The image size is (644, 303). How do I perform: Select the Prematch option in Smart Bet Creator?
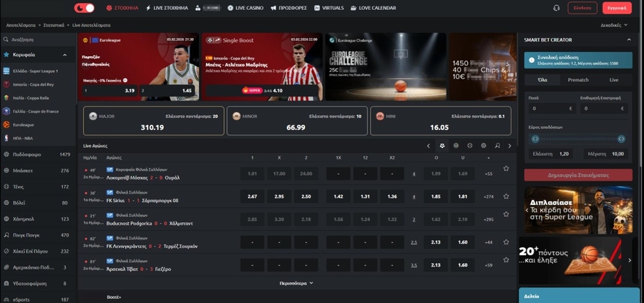(578, 80)
